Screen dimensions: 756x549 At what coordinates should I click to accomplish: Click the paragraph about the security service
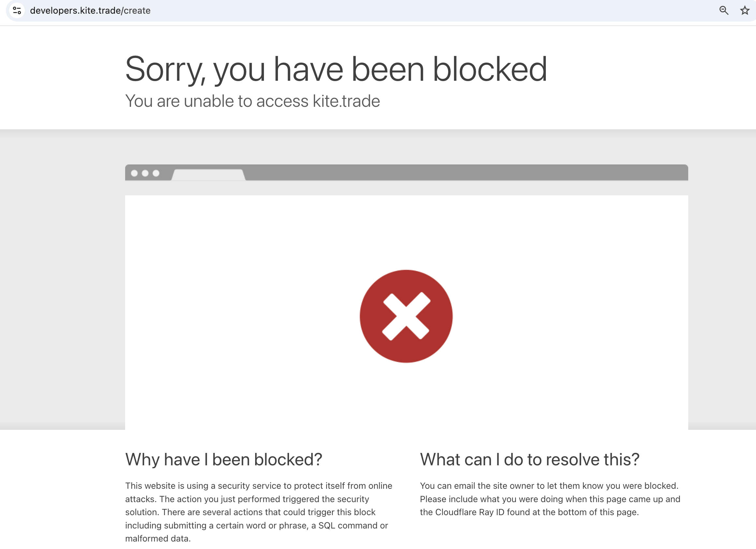258,512
